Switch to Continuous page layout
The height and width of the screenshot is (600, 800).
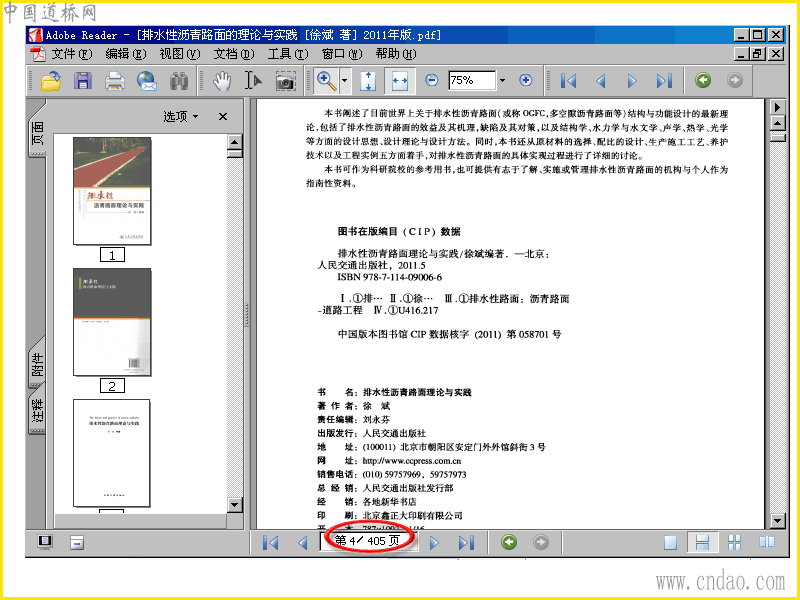[702, 542]
